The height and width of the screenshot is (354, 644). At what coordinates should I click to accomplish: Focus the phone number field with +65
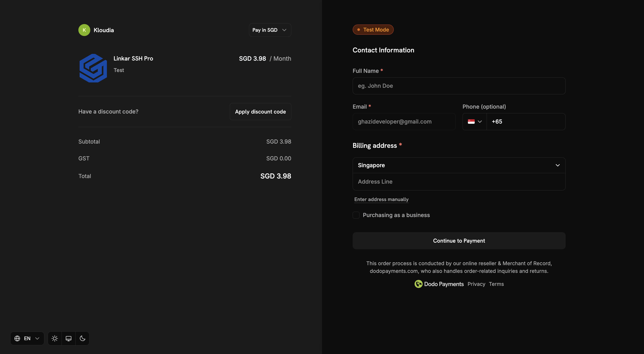[x=526, y=121]
